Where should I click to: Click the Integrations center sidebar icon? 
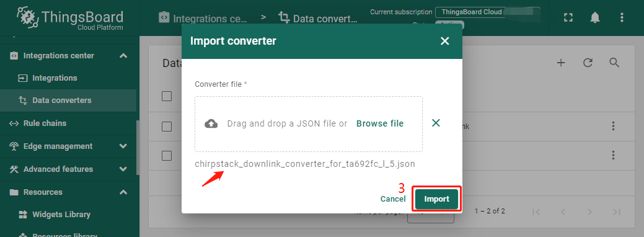pos(14,56)
